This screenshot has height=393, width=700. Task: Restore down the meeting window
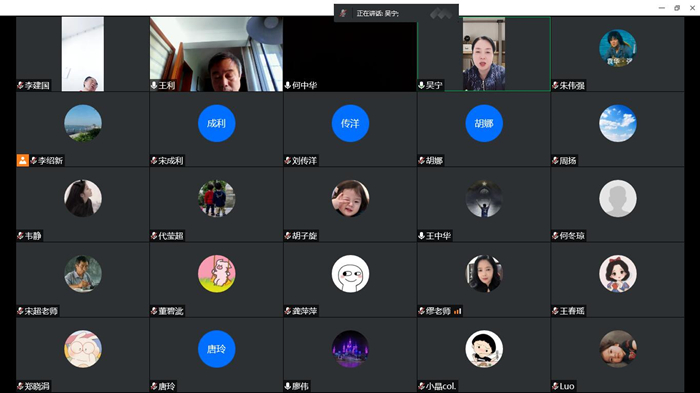677,8
